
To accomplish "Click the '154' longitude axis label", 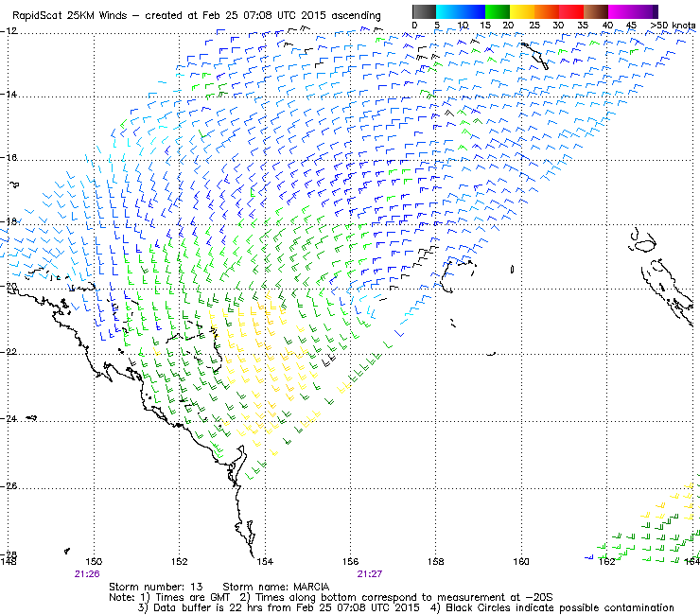I will tap(265, 561).
